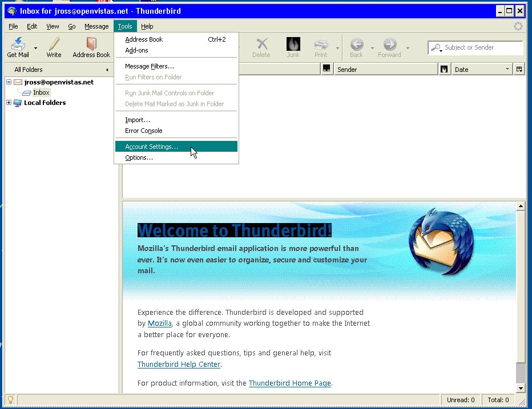Click the jross@openvistas.net account envelope icon
Image resolution: width=532 pixels, height=409 pixels.
click(18, 82)
